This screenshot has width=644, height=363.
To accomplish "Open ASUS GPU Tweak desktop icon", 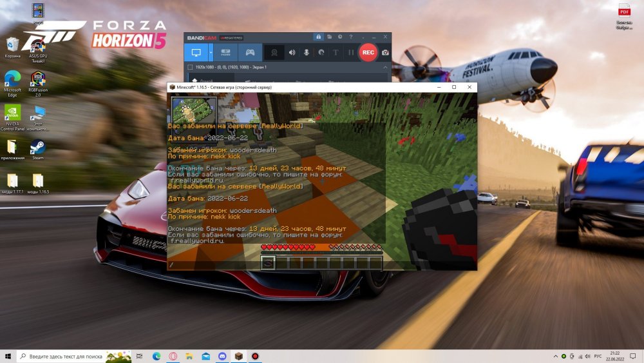I will 38,50.
